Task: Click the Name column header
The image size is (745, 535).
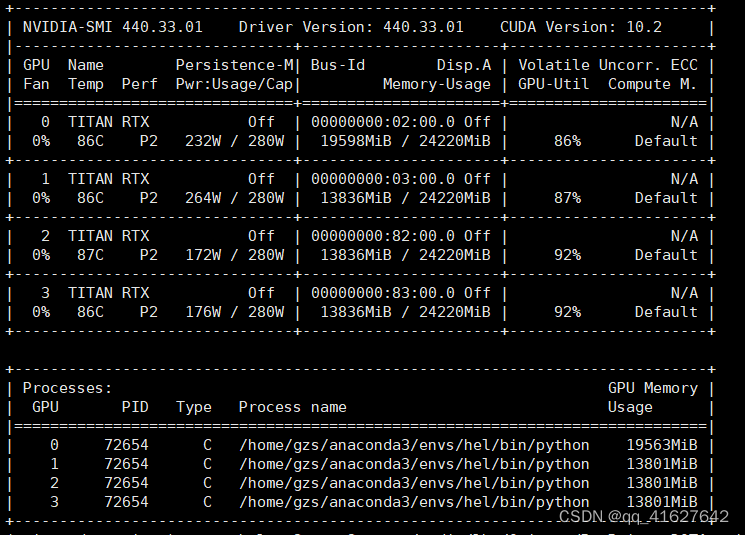Action: pyautogui.click(x=86, y=65)
